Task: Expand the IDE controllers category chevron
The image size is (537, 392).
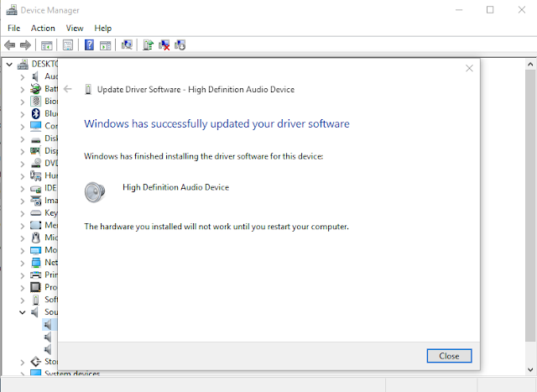Action: tap(23, 189)
